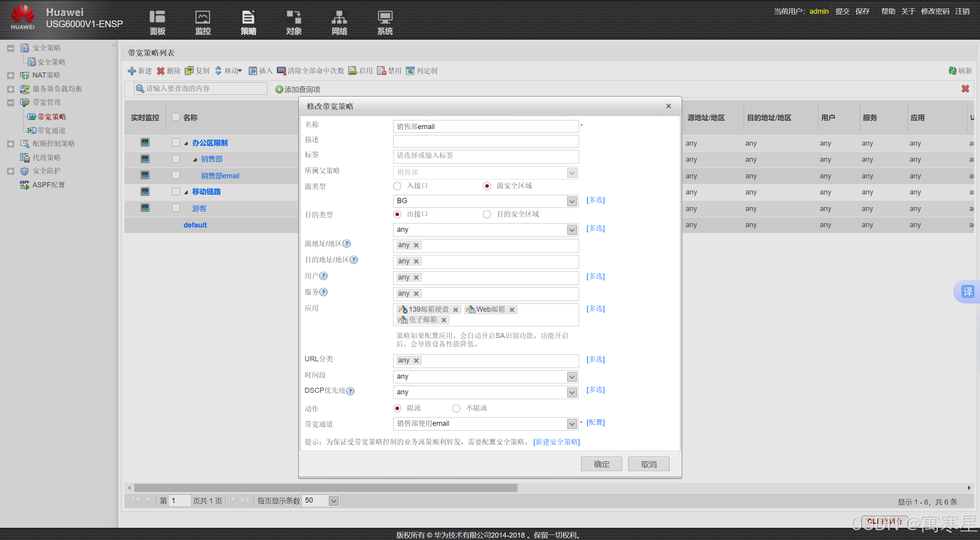980x540 pixels.
Task: Remove the Web邮箱 application tag
Action: [512, 310]
